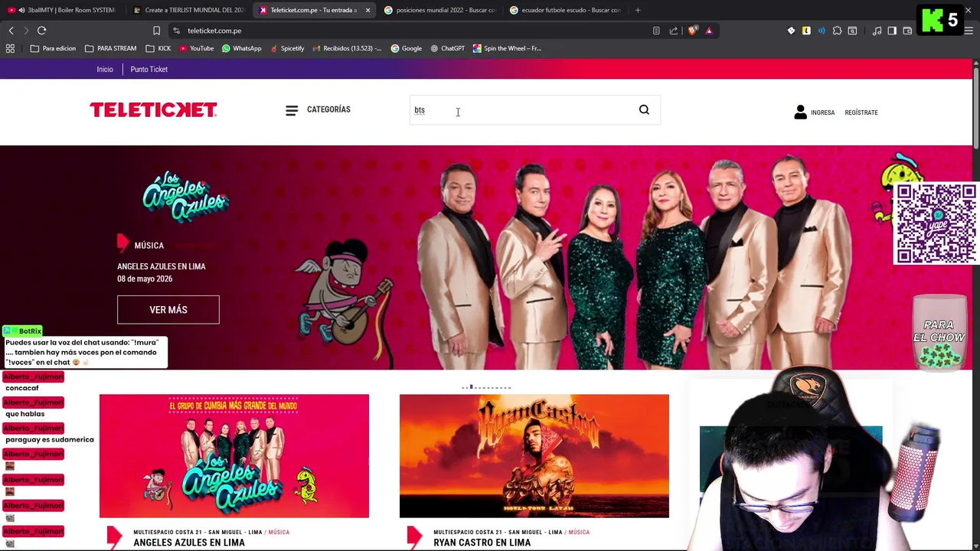Click the REGÍSTRATE link

pos(861,112)
